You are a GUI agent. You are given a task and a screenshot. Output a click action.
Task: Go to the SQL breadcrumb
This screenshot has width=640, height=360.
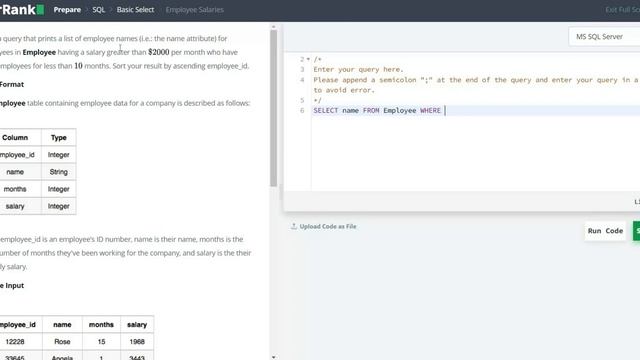tap(98, 10)
